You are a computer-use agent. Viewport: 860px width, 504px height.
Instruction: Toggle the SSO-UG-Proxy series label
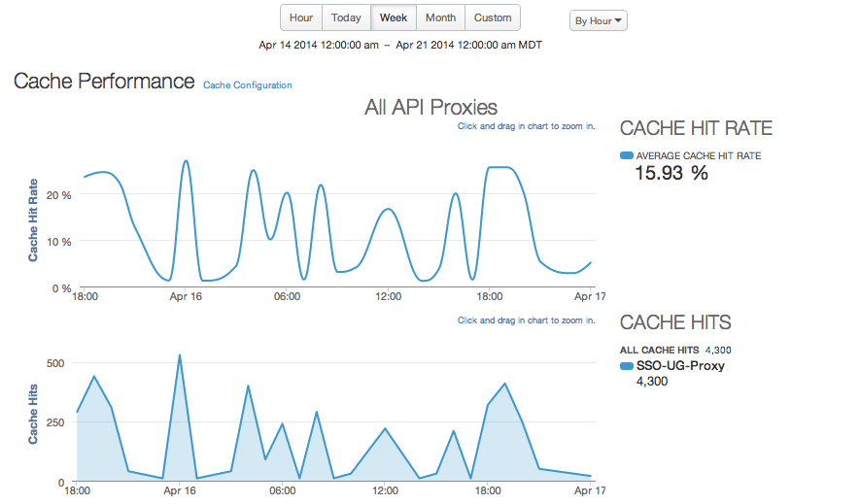(x=680, y=366)
